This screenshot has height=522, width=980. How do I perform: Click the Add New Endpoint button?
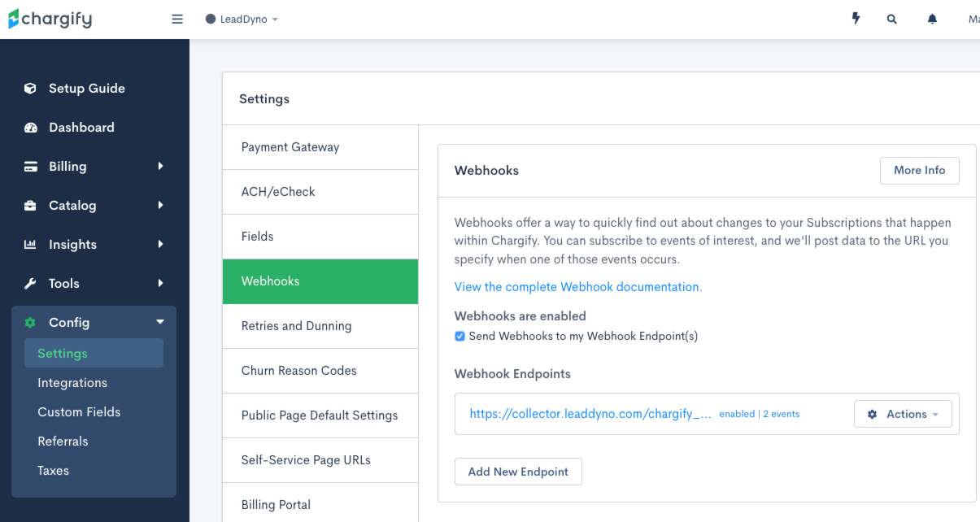click(518, 472)
